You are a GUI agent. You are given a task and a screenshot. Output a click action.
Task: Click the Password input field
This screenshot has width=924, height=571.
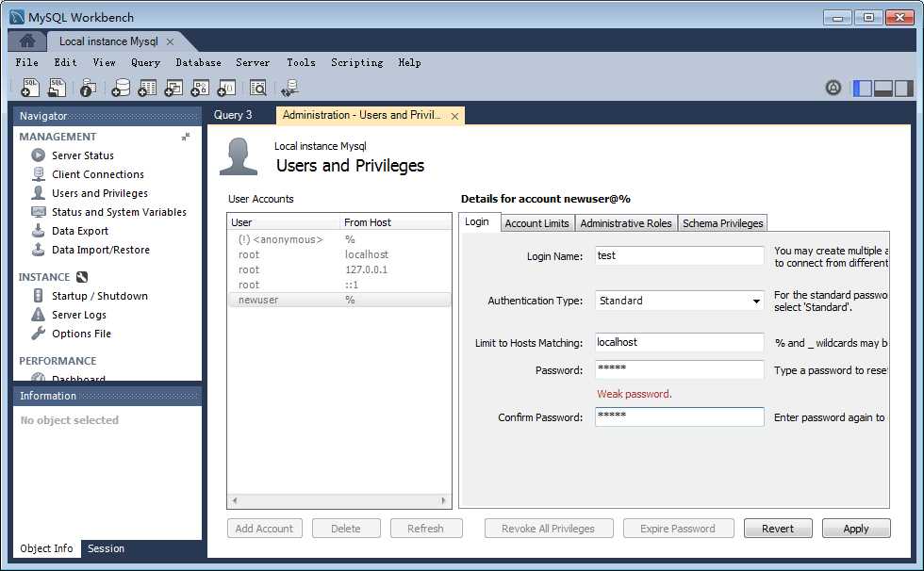tap(680, 369)
